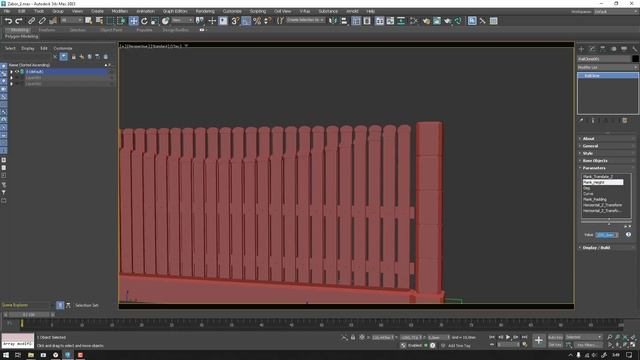Open the Modifiers menu
The width and height of the screenshot is (640, 360).
[x=120, y=11]
